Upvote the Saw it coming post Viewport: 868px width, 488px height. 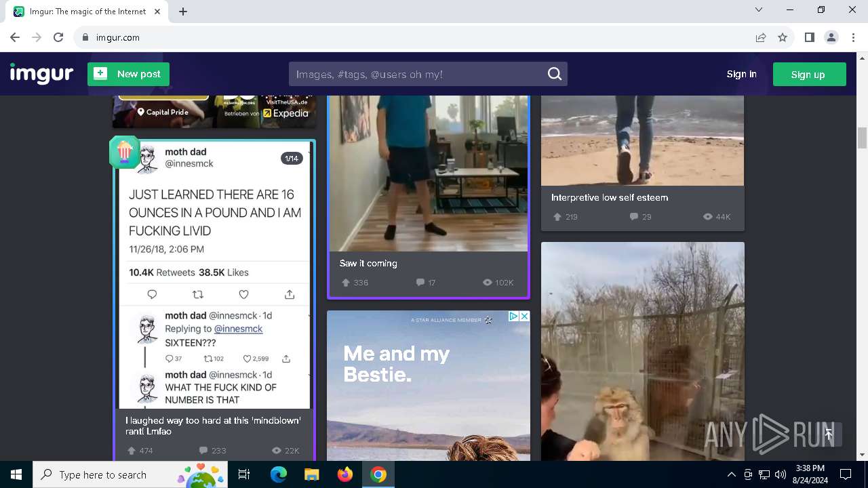point(346,283)
